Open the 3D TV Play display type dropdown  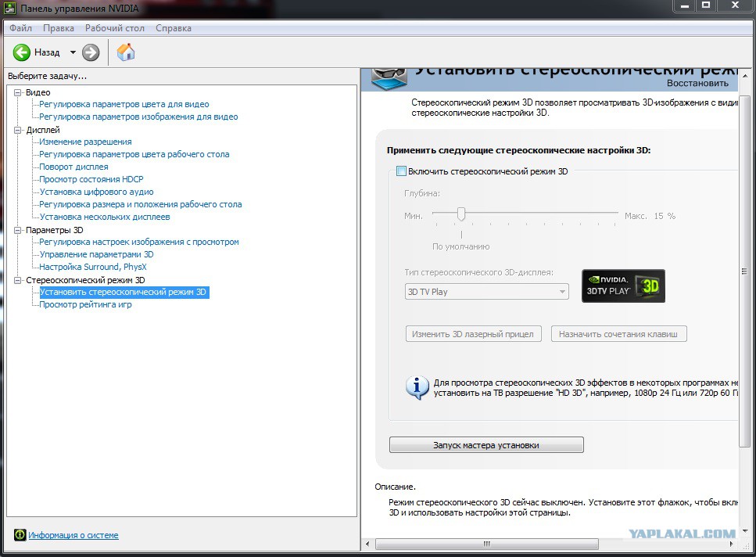[x=487, y=292]
